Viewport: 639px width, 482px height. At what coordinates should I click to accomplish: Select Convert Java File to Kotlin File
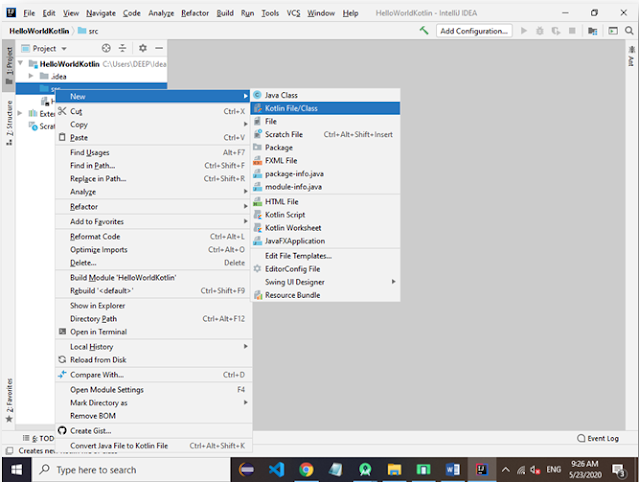pyautogui.click(x=153, y=446)
